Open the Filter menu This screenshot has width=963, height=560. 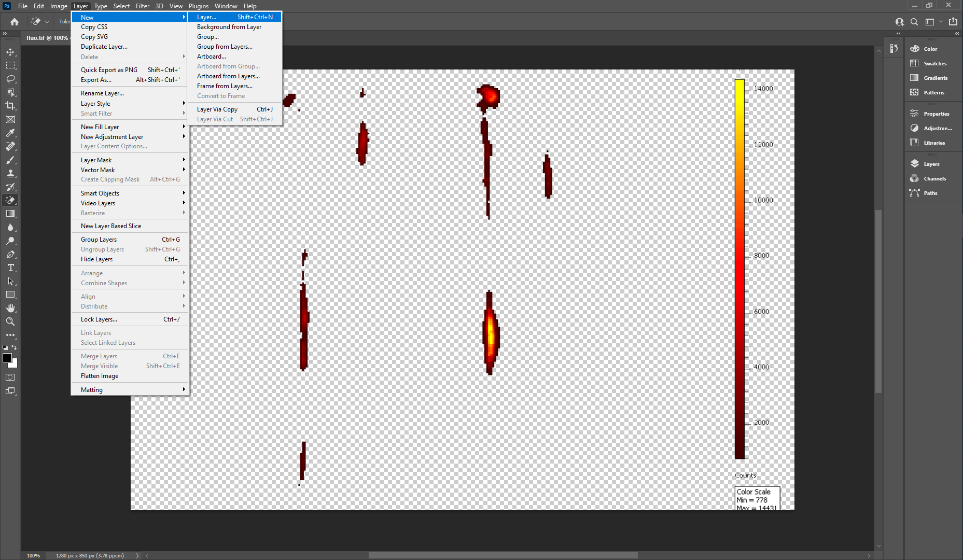click(142, 6)
